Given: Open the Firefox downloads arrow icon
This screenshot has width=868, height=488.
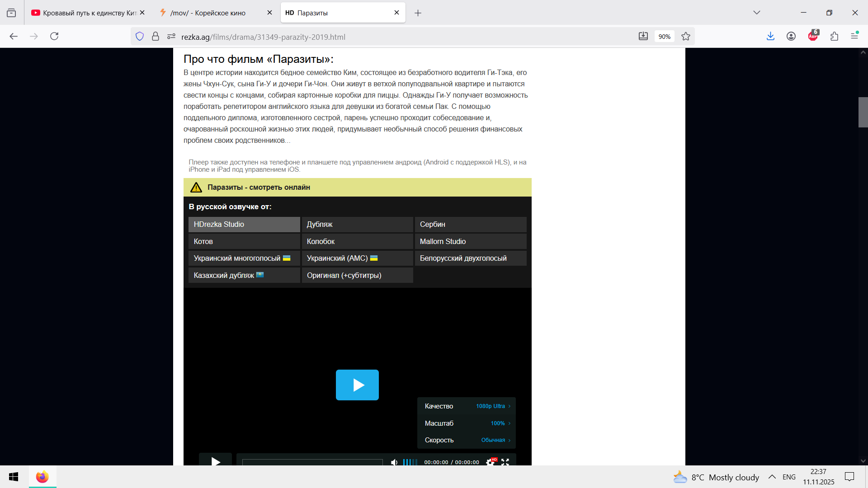Looking at the screenshot, I should [771, 37].
